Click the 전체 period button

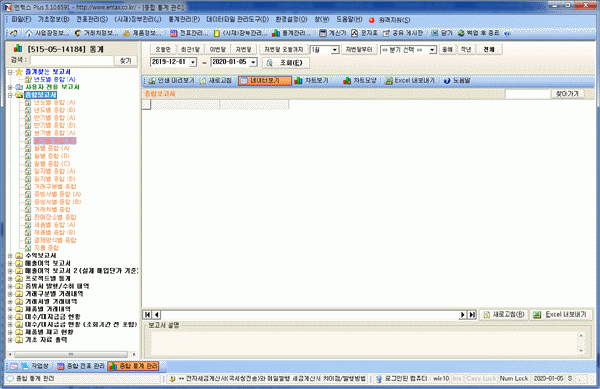click(x=489, y=49)
